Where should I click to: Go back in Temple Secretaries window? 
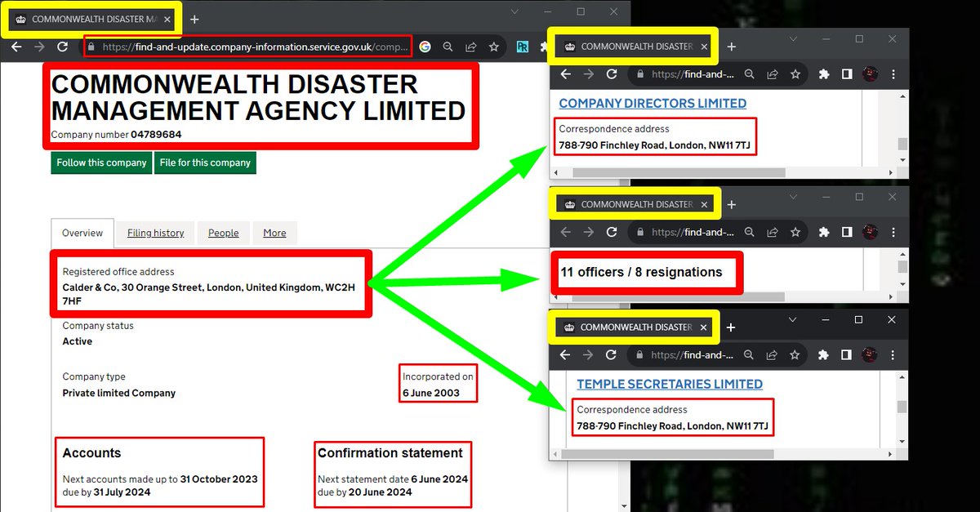pyautogui.click(x=565, y=355)
